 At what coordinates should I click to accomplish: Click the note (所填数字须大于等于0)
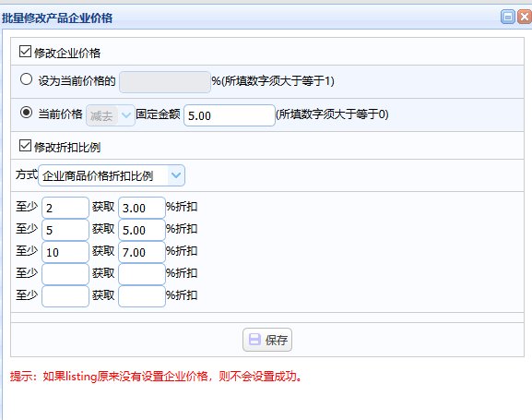pyautogui.click(x=332, y=114)
